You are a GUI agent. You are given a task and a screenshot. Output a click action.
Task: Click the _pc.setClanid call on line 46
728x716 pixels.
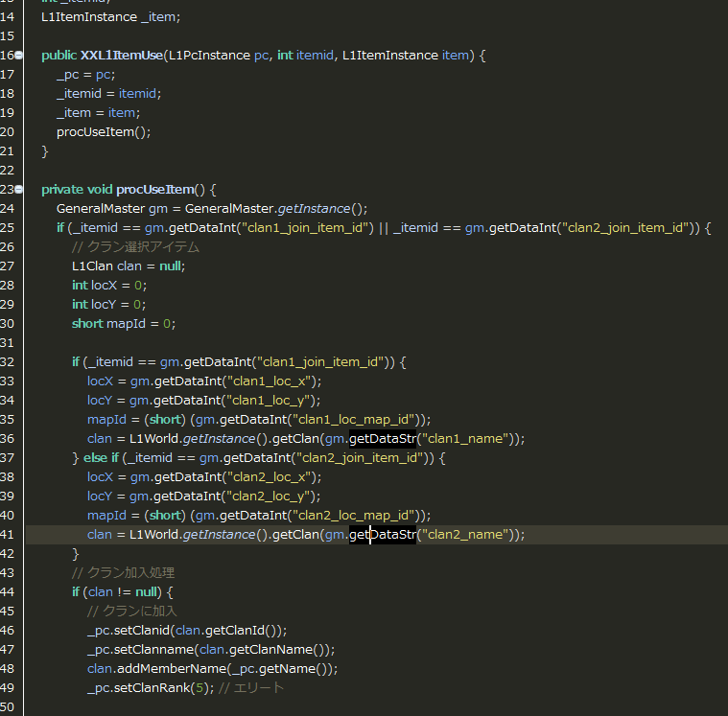pos(187,631)
